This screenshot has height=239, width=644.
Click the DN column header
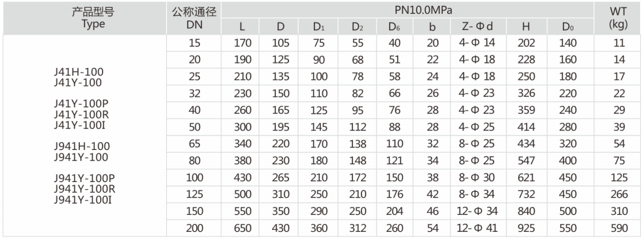click(194, 18)
